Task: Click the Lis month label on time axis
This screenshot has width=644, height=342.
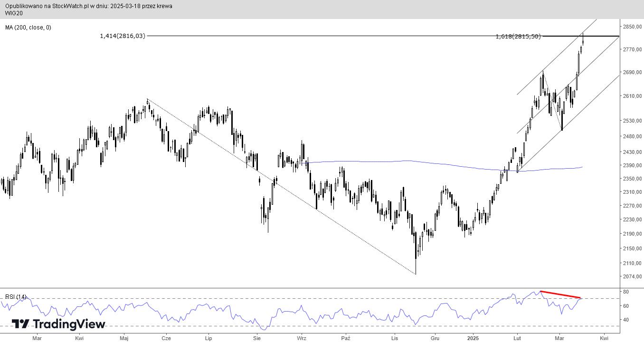Action: click(394, 338)
